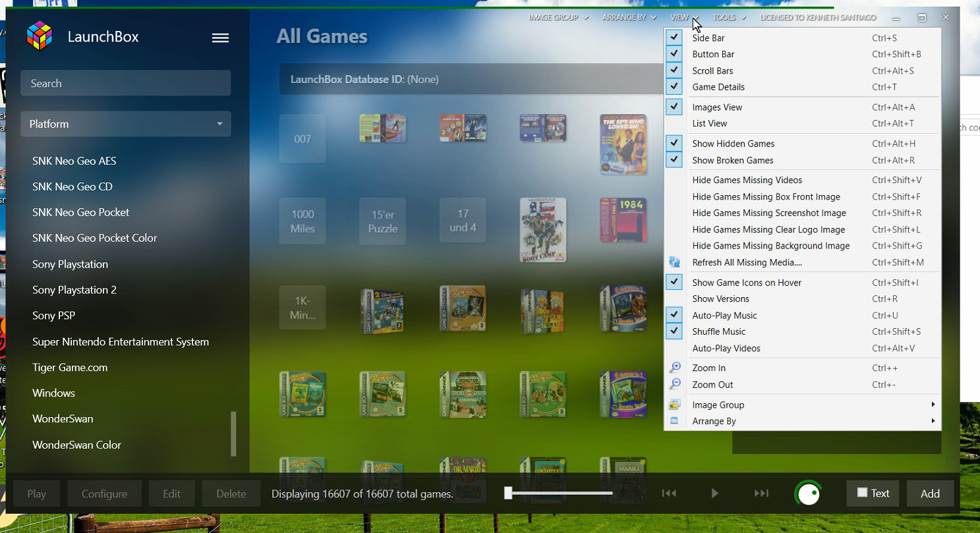The image size is (980, 533).
Task: Open the Platform dropdown in sidebar
Action: 125,124
